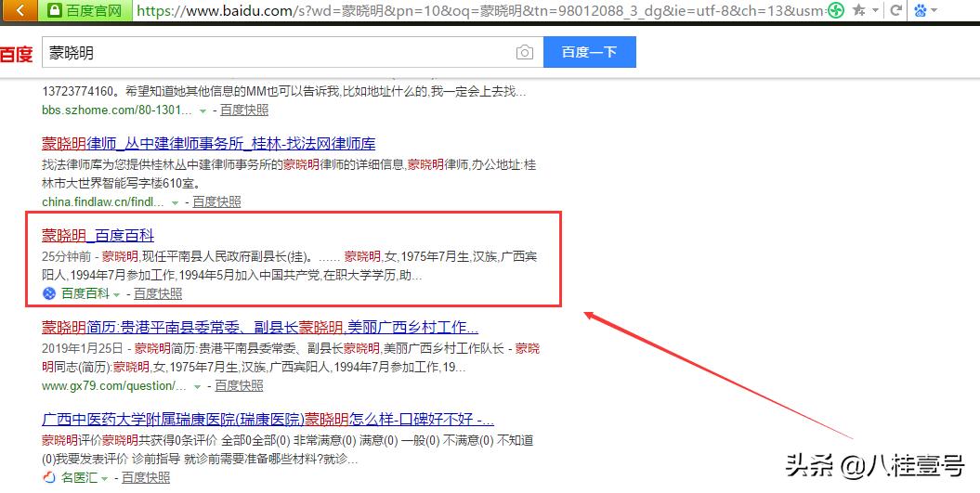The image size is (980, 493).
Task: Click the red Baidu logo
Action: tap(16, 54)
